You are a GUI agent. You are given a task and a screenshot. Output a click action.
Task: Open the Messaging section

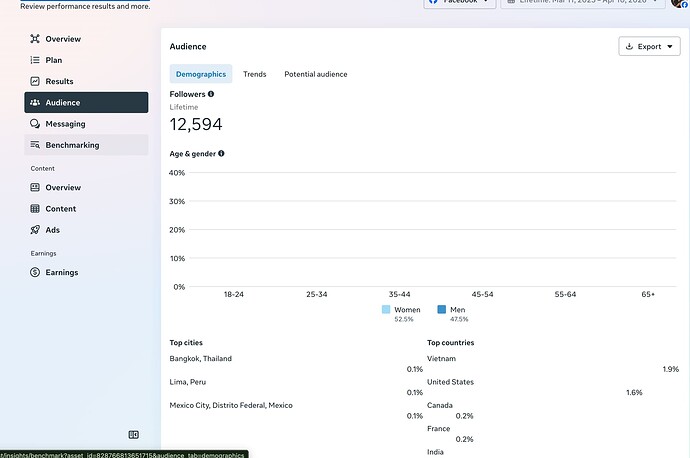(x=86, y=124)
